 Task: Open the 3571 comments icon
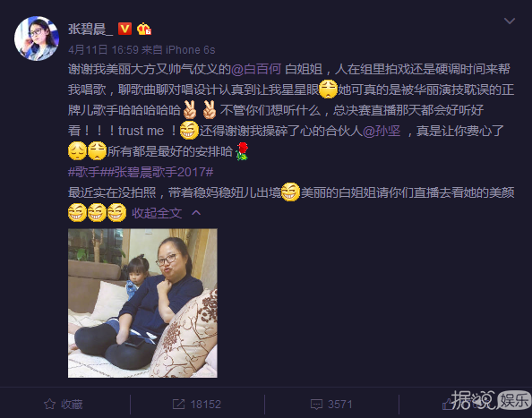316,404
